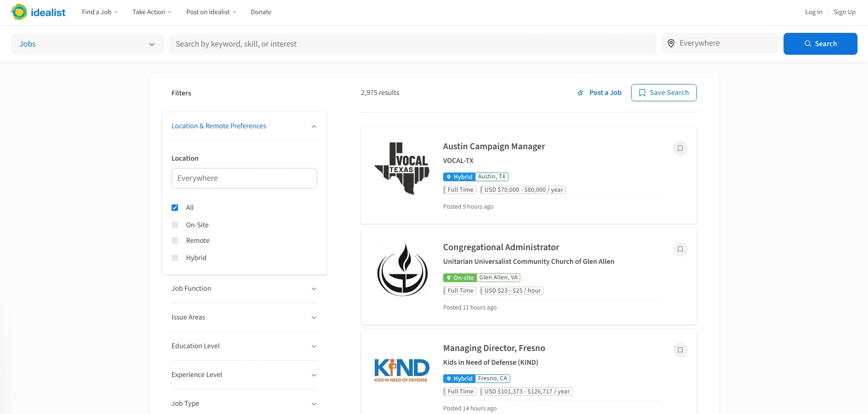
Task: Click the USD $101,373 - $126,717 / year tag
Action: [x=526, y=392]
